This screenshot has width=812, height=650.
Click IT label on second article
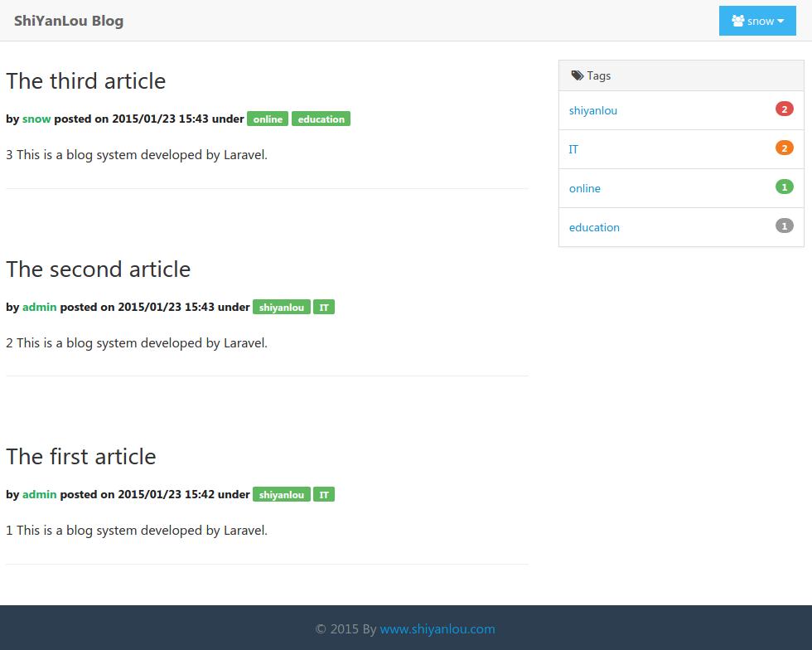tap(324, 307)
